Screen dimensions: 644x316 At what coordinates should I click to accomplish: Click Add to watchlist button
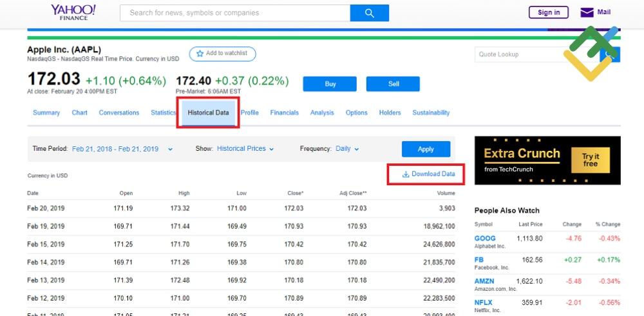(x=222, y=54)
